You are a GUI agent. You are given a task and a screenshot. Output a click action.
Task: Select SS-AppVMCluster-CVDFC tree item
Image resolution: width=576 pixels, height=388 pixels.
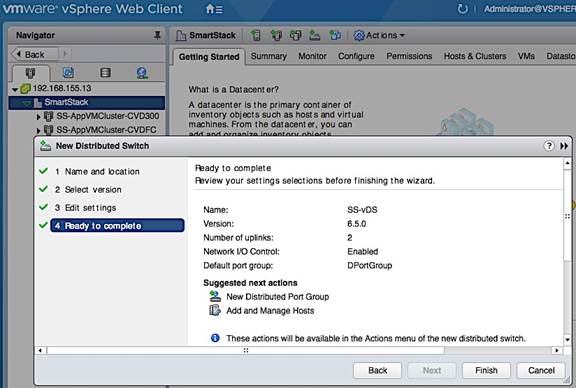point(106,130)
